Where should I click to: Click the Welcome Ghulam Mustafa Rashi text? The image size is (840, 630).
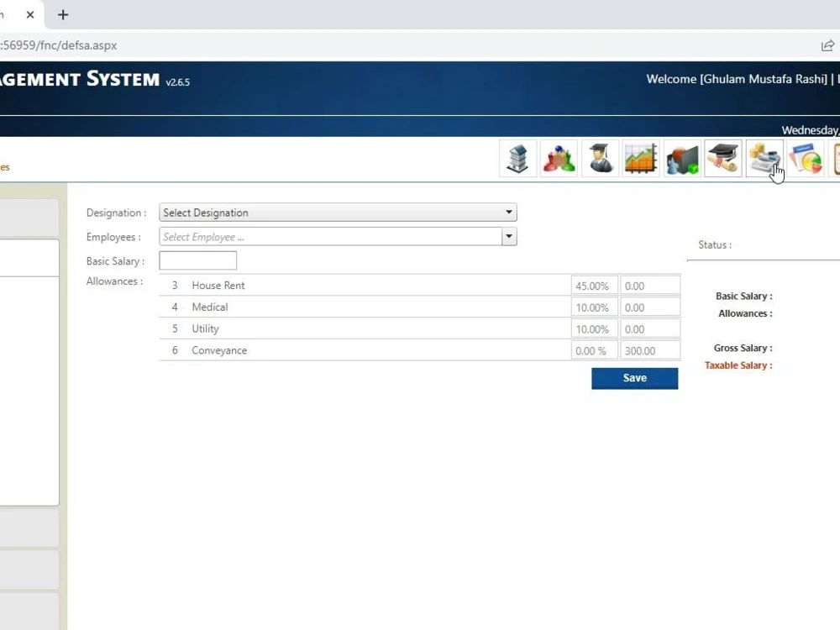click(737, 79)
